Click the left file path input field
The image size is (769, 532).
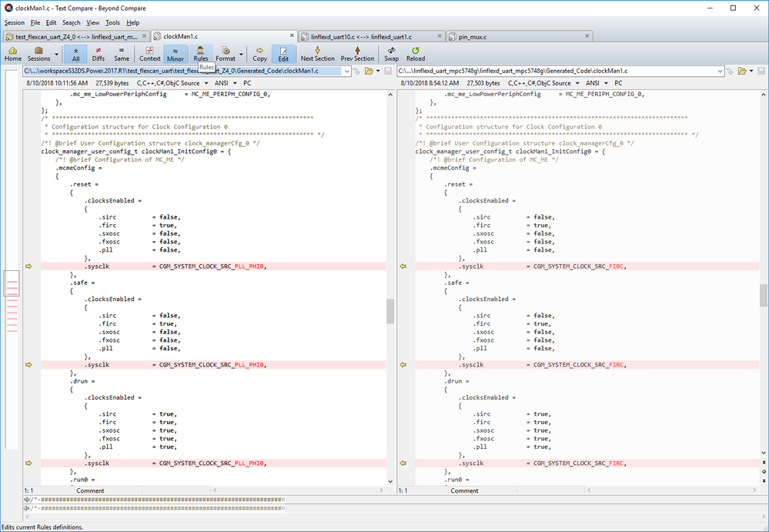tap(183, 71)
